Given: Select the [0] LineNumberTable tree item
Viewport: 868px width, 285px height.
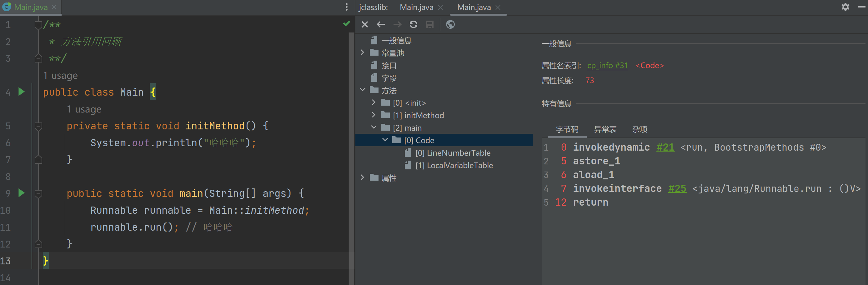Looking at the screenshot, I should tap(453, 153).
